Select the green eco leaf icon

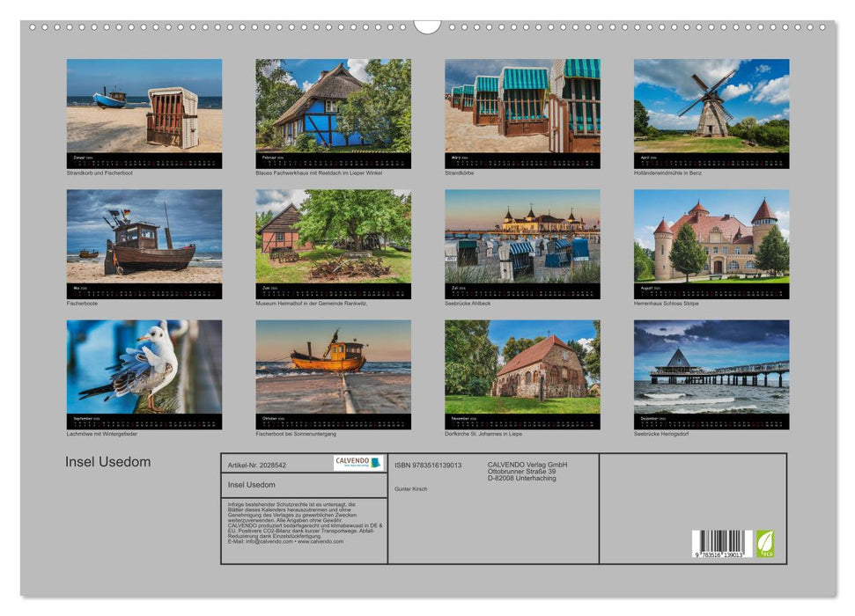(765, 545)
